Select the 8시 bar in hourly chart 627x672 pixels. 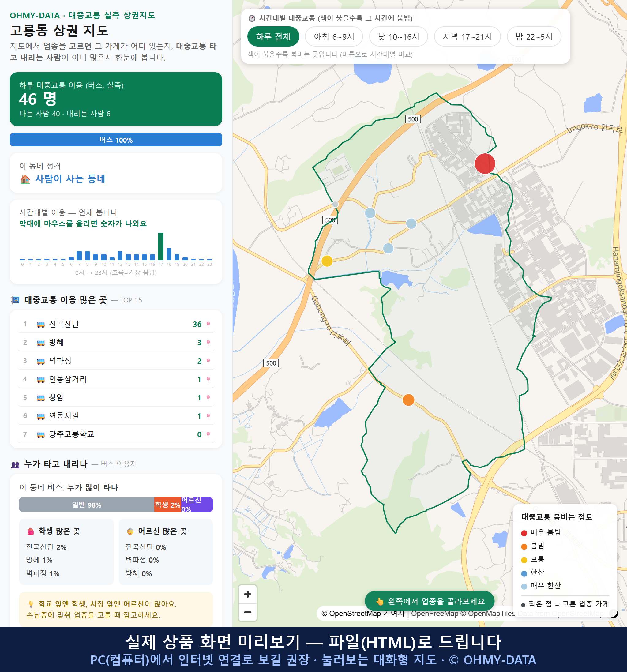point(88,255)
